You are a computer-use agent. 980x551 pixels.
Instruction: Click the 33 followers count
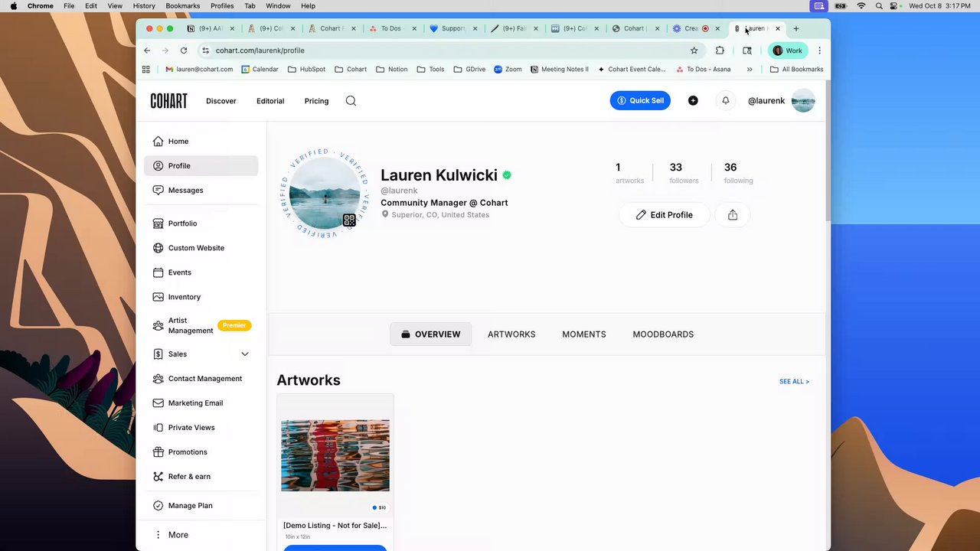tap(684, 173)
